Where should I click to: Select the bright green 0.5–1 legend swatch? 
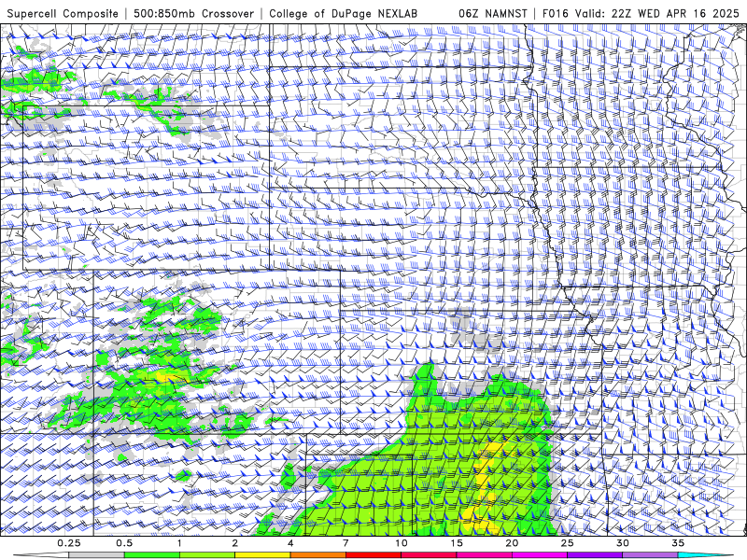click(152, 555)
